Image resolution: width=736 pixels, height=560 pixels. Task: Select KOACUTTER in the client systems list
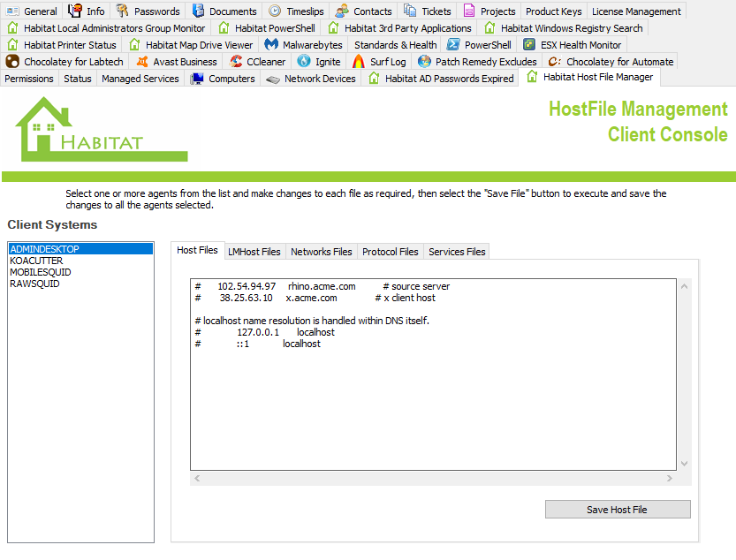pos(34,261)
